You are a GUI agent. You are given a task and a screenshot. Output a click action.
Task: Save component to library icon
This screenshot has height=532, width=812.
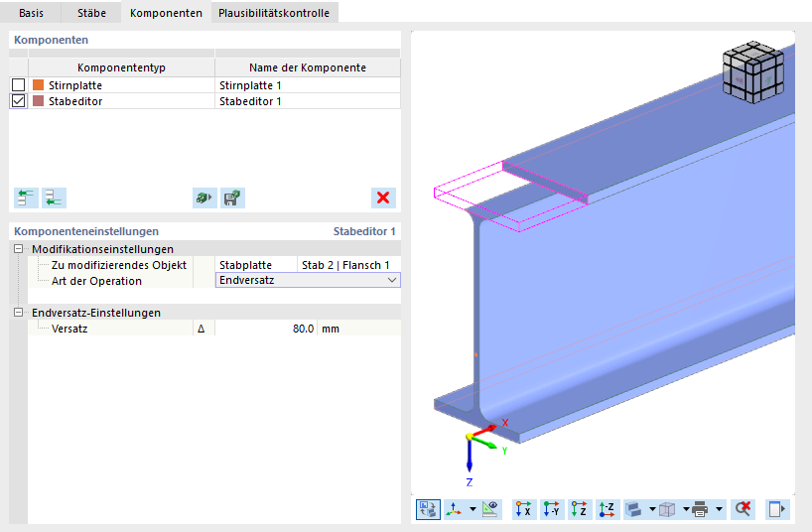(232, 198)
